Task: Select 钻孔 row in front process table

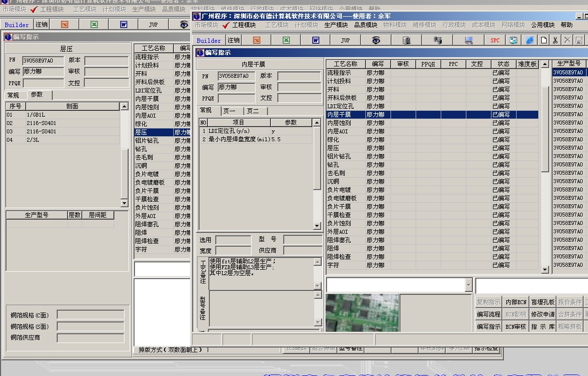Action: click(x=432, y=164)
